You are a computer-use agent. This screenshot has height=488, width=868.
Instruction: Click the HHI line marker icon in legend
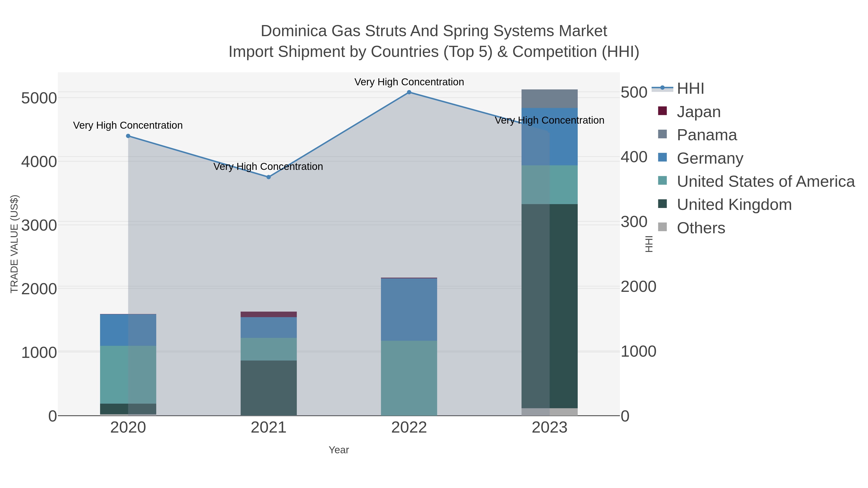663,88
